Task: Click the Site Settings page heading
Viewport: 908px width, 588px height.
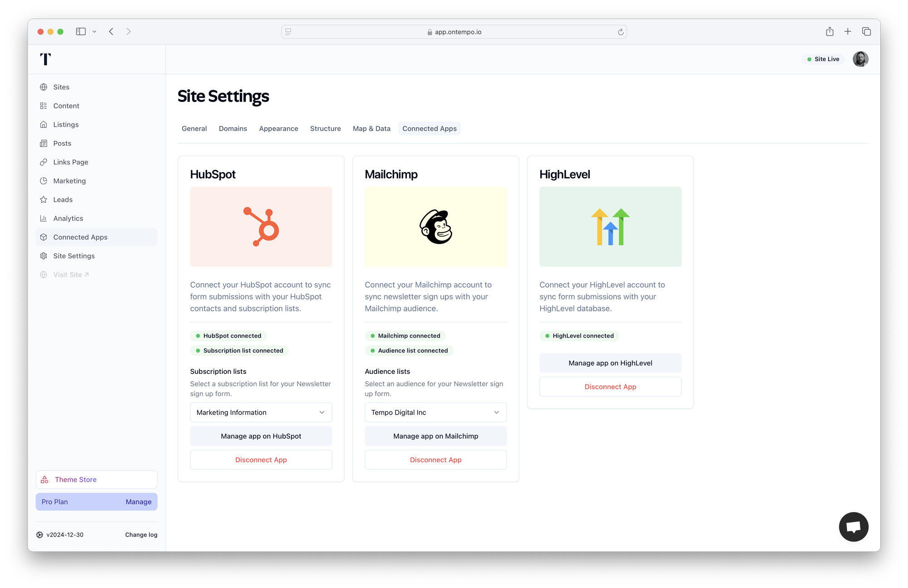Action: coord(223,96)
